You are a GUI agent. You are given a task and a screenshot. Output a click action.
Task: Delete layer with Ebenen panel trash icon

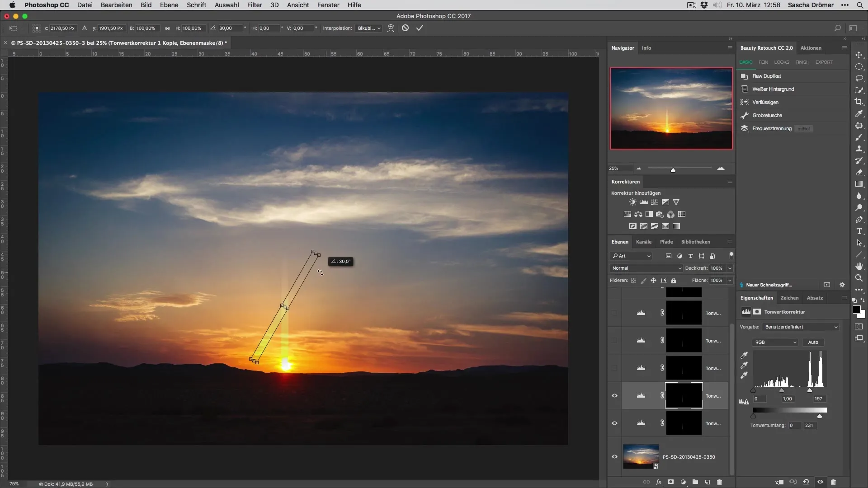pyautogui.click(x=720, y=482)
